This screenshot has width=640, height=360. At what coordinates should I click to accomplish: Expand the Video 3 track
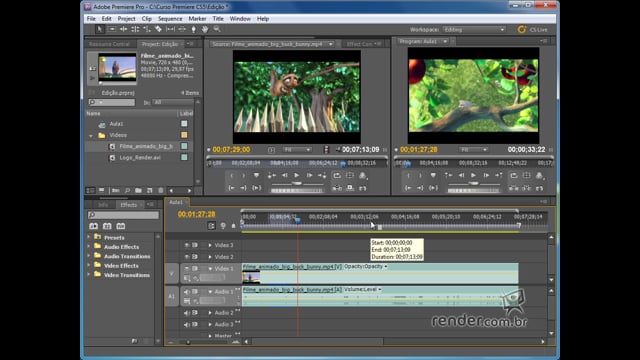[x=210, y=245]
